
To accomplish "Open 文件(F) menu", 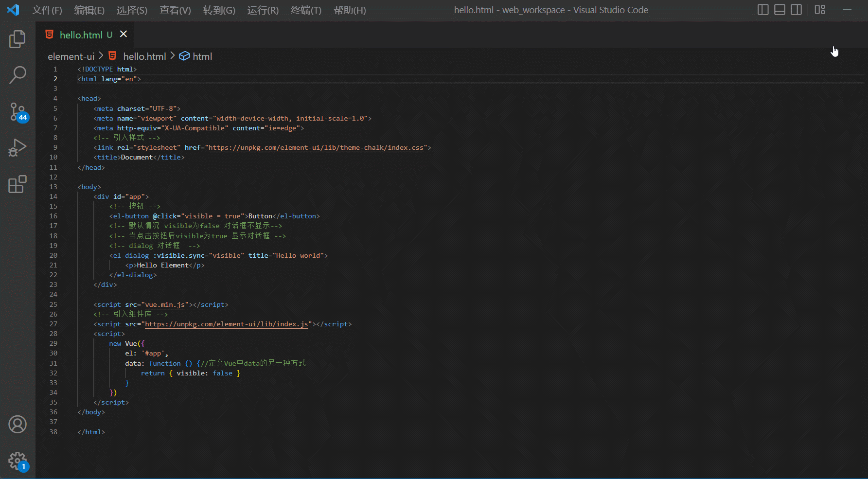I will click(47, 10).
